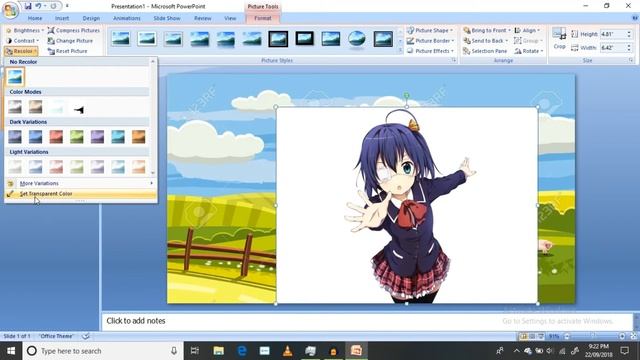Open Picture Shape dropdown
This screenshot has height=360, width=640.
(430, 31)
